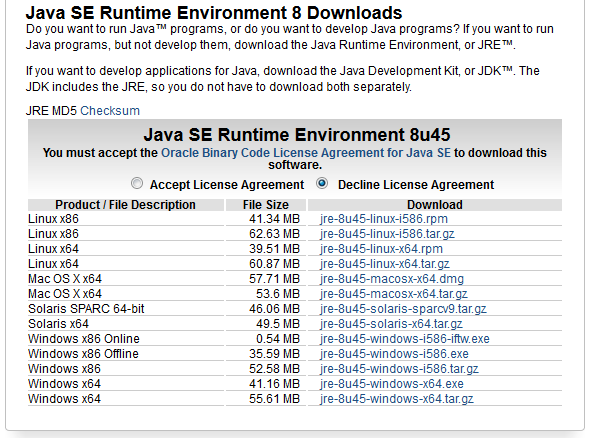Click the 55.61 MB file size cell
Viewport: 590px width, 438px height.
tap(266, 399)
